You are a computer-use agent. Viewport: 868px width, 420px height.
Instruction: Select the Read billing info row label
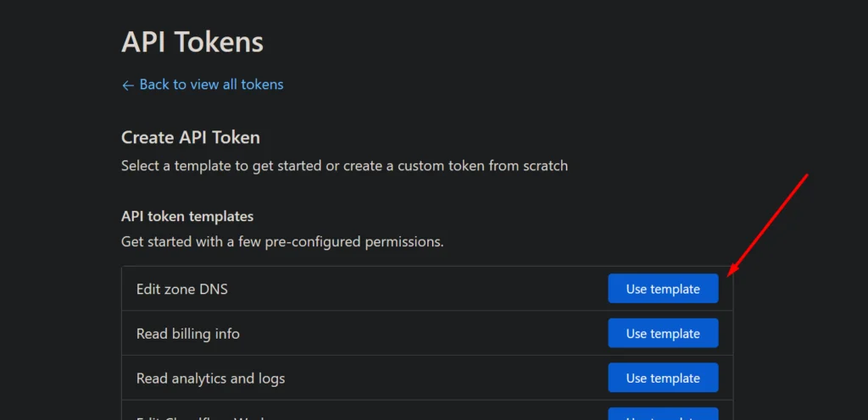[x=188, y=334]
